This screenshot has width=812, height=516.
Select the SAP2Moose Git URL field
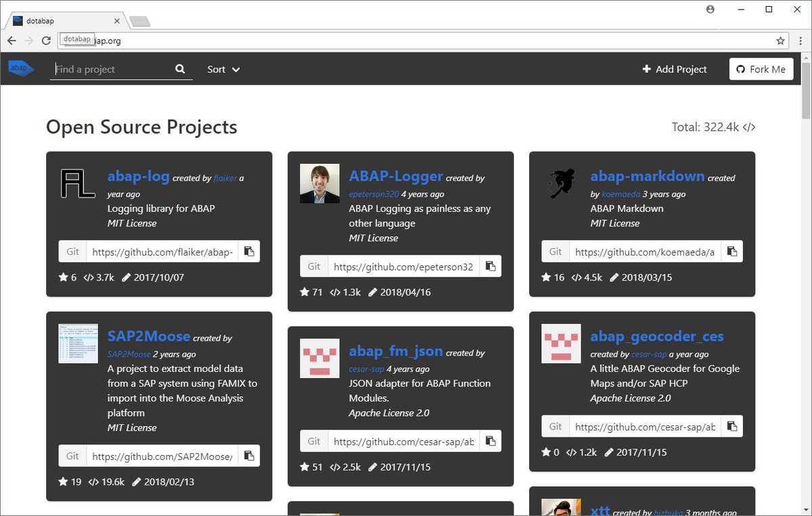[x=162, y=456]
